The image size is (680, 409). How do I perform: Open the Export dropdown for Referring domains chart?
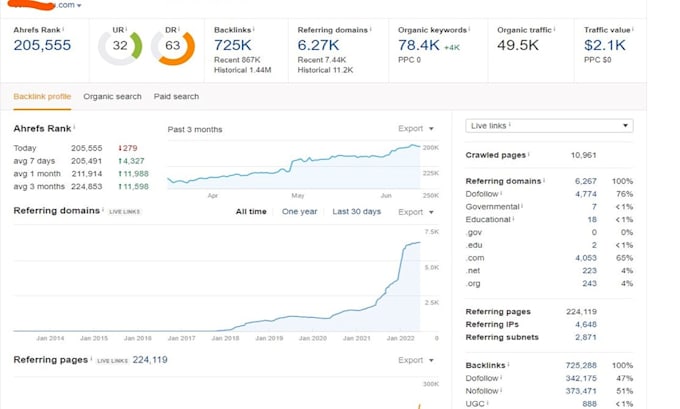point(416,212)
